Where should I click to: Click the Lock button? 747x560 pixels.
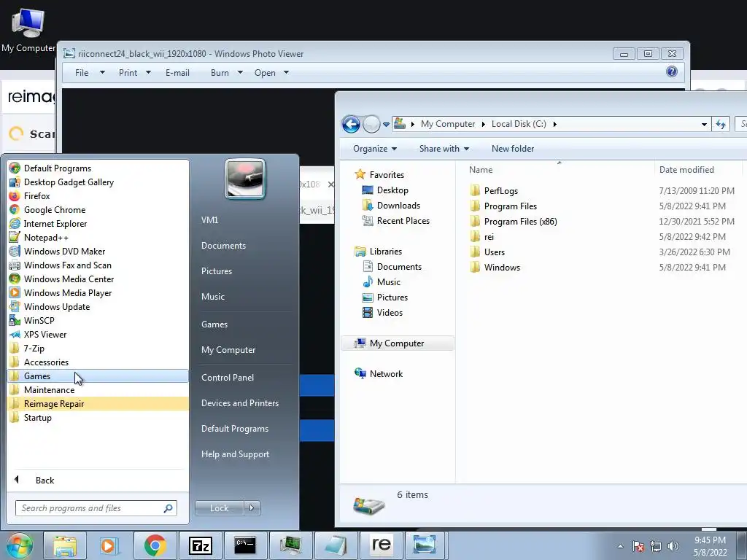219,508
